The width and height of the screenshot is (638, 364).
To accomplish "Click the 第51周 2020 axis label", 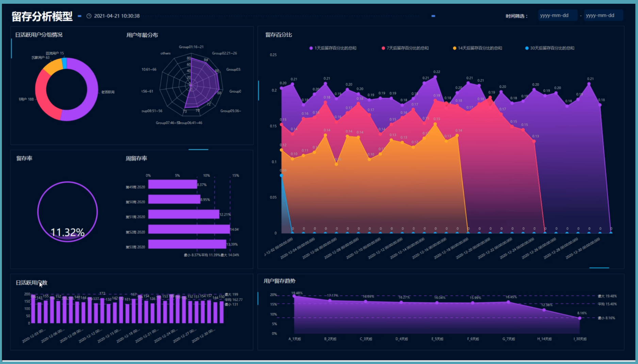I will (135, 217).
